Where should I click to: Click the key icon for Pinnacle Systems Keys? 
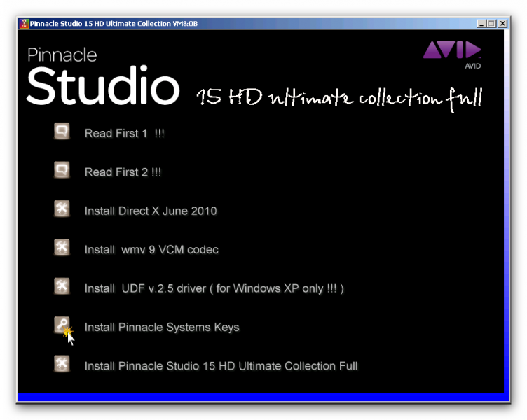click(62, 325)
